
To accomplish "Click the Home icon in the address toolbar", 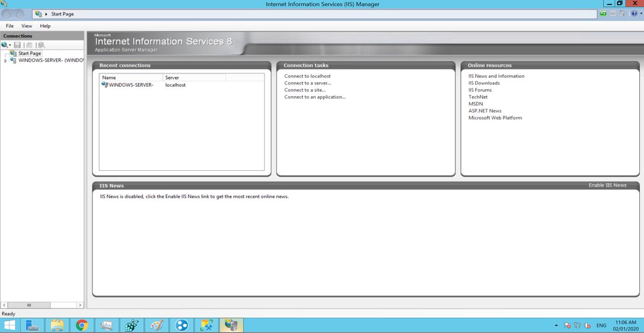I will click(x=622, y=13).
